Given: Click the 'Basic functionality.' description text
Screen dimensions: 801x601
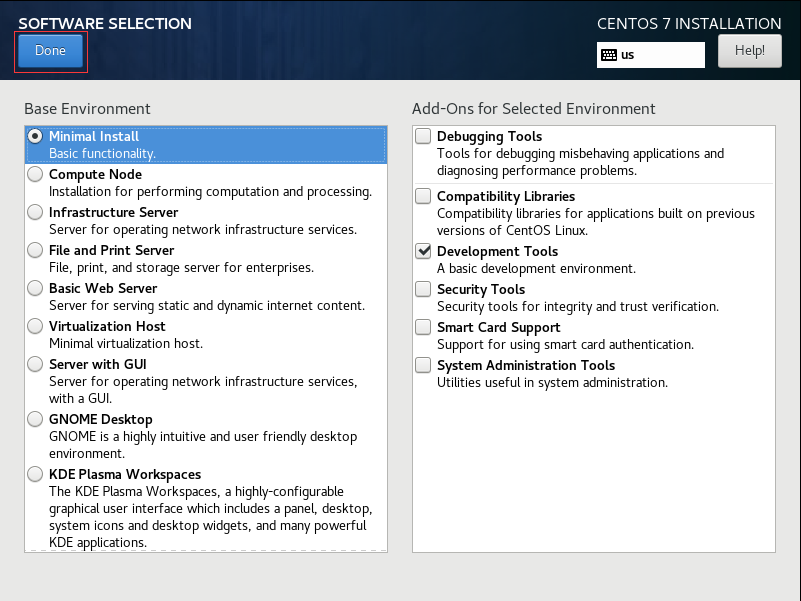Looking at the screenshot, I should tap(103, 153).
